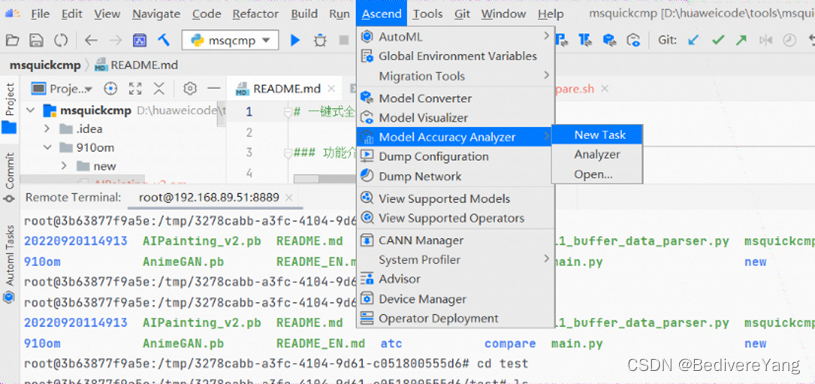Click the locate opened file target icon
The height and width of the screenshot is (384, 815).
coord(110,89)
